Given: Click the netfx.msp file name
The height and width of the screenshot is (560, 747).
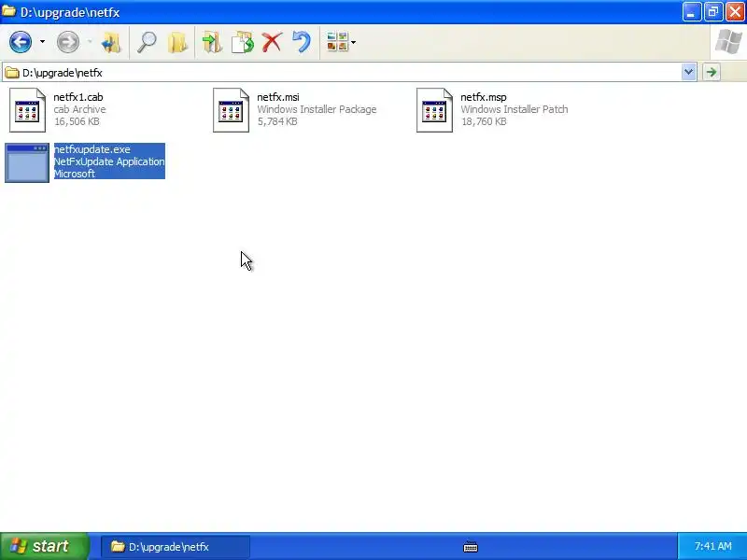Looking at the screenshot, I should tap(483, 97).
